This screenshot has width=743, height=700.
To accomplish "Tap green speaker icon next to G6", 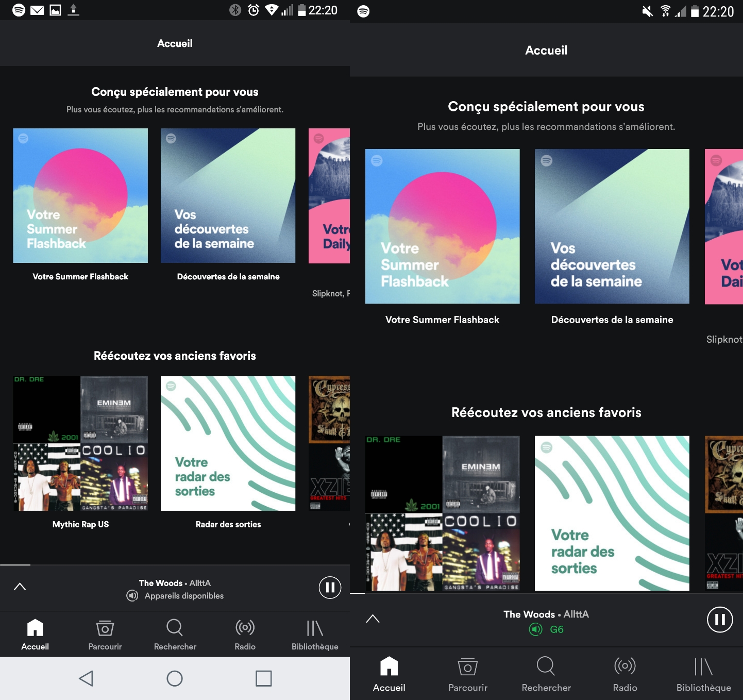I will point(536,629).
